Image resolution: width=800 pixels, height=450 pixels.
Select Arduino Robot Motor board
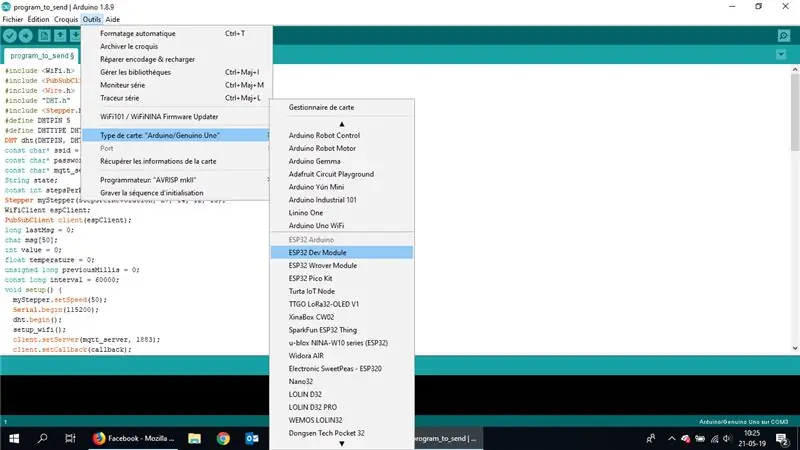click(x=342, y=148)
